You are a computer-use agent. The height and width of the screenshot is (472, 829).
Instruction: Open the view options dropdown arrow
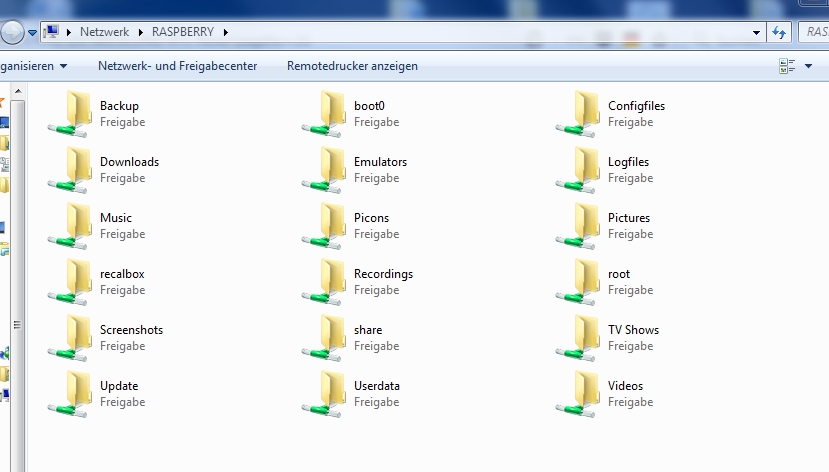coord(808,66)
